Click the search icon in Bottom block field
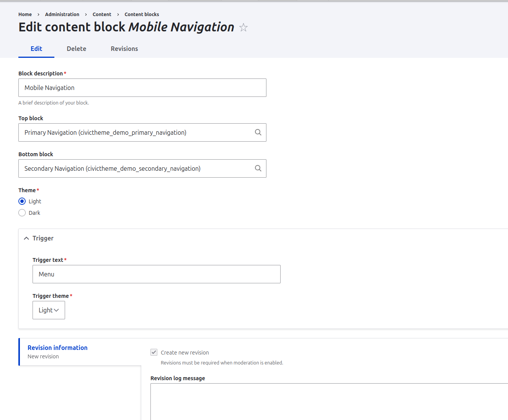 (x=258, y=168)
